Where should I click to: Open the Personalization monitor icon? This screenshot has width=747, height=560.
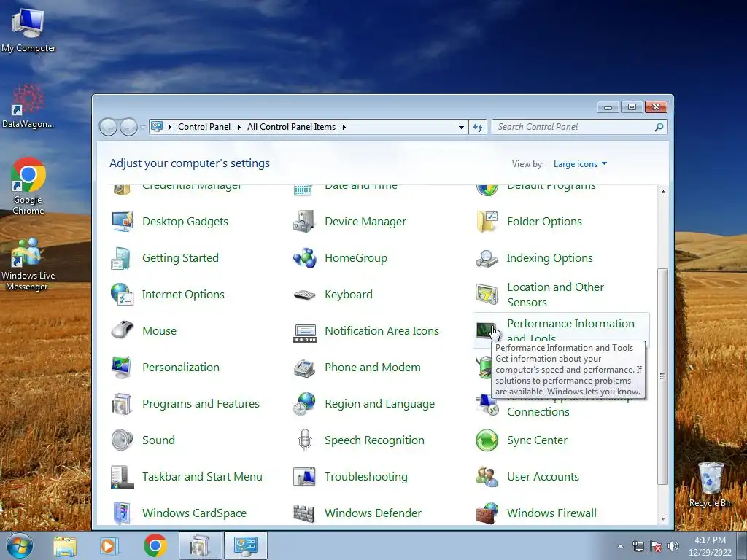pyautogui.click(x=122, y=367)
